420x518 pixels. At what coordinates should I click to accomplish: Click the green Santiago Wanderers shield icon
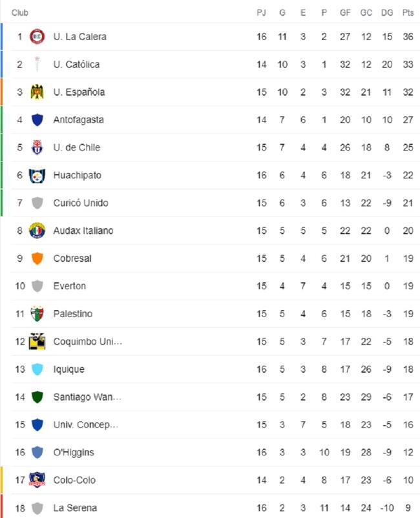[x=37, y=397]
